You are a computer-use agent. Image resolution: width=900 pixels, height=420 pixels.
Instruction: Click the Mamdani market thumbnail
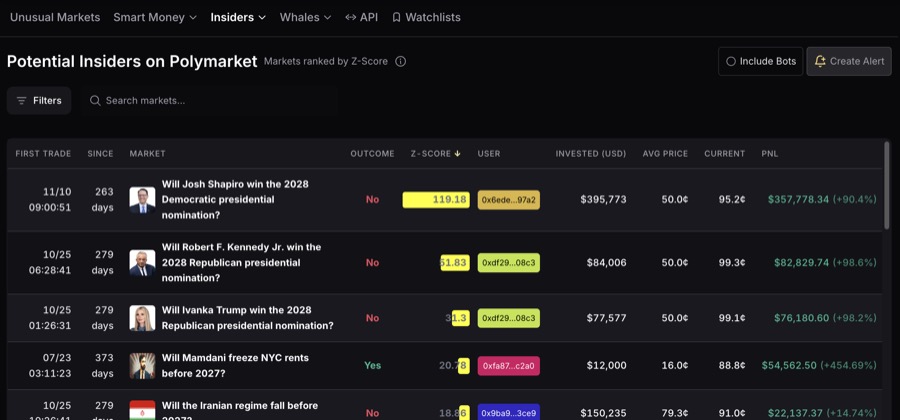142,365
